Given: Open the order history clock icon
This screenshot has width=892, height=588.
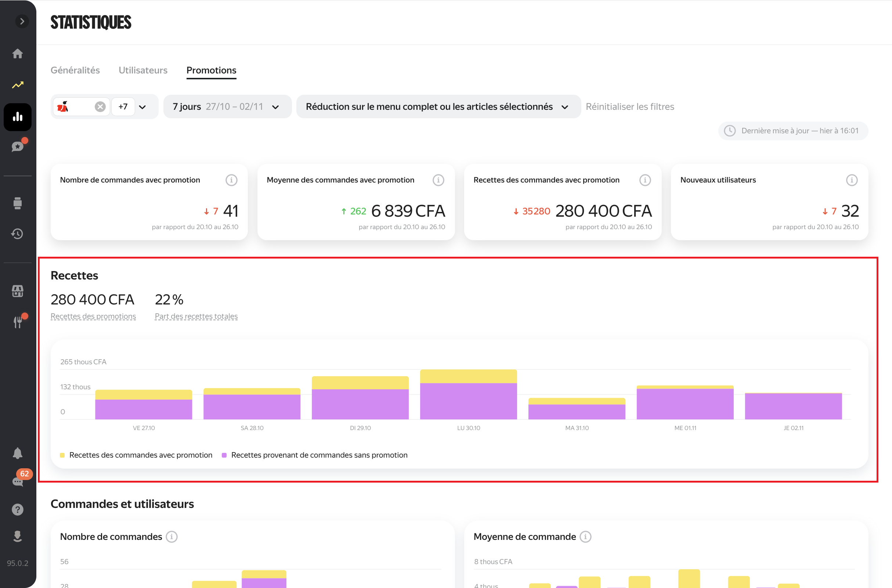Looking at the screenshot, I should 18,234.
